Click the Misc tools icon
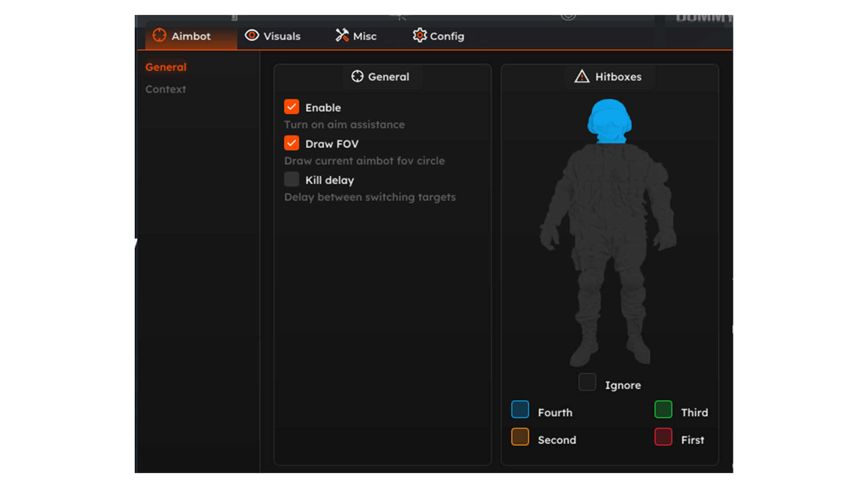This screenshot has width=868, height=488. (x=342, y=35)
